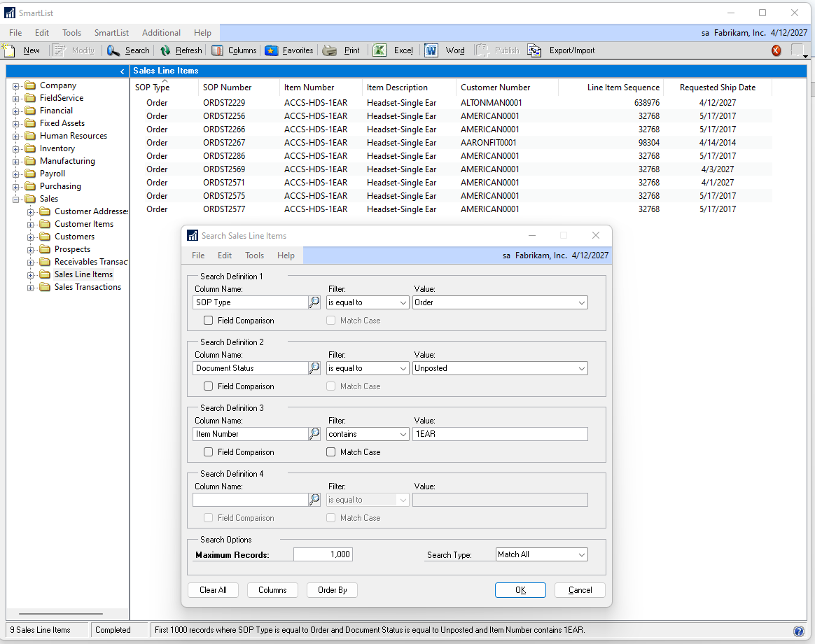Image resolution: width=815 pixels, height=644 pixels.
Task: Click the Print printer icon
Action: pos(330,50)
